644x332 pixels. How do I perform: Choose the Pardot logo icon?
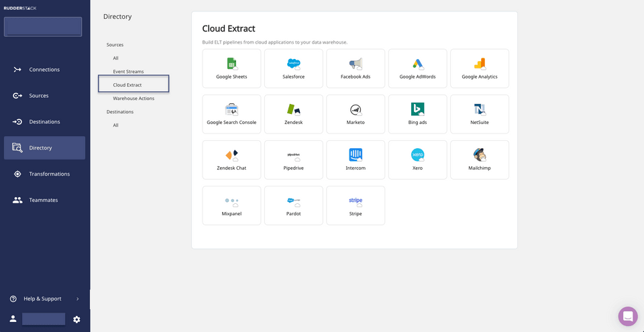[294, 201]
